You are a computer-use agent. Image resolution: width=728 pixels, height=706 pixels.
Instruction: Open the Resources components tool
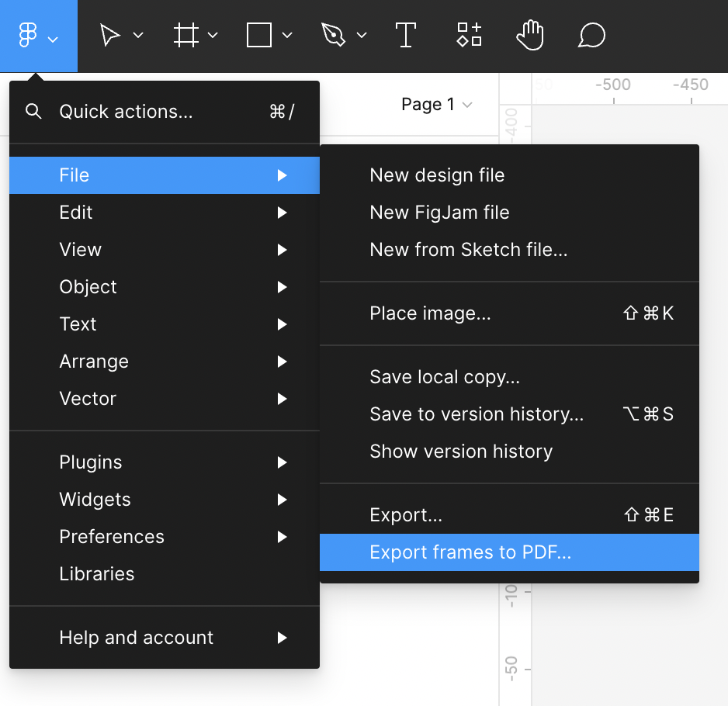(470, 35)
